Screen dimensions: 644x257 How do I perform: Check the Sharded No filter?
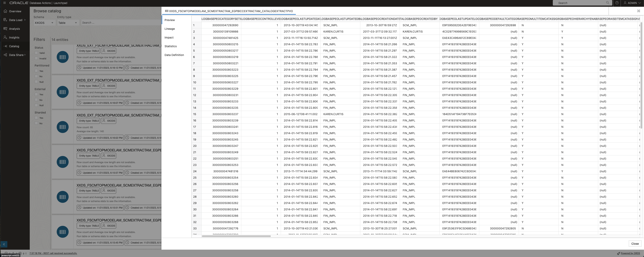(x=36, y=123)
